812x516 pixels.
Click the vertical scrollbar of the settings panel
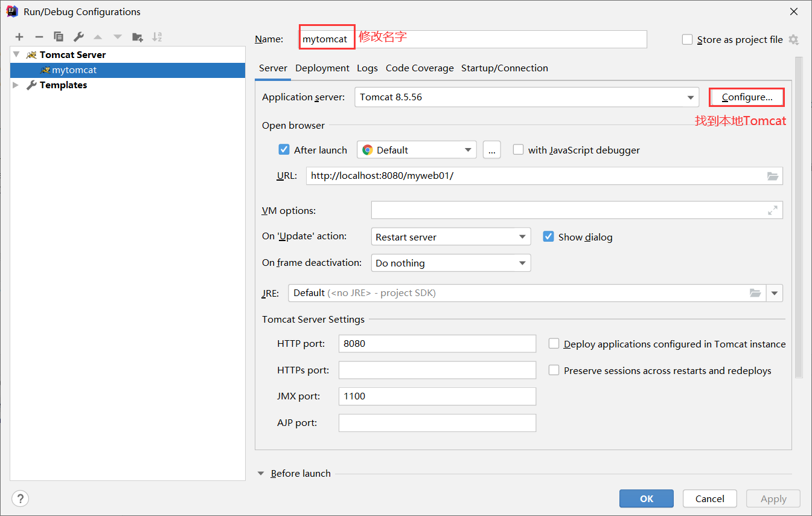coord(799,218)
